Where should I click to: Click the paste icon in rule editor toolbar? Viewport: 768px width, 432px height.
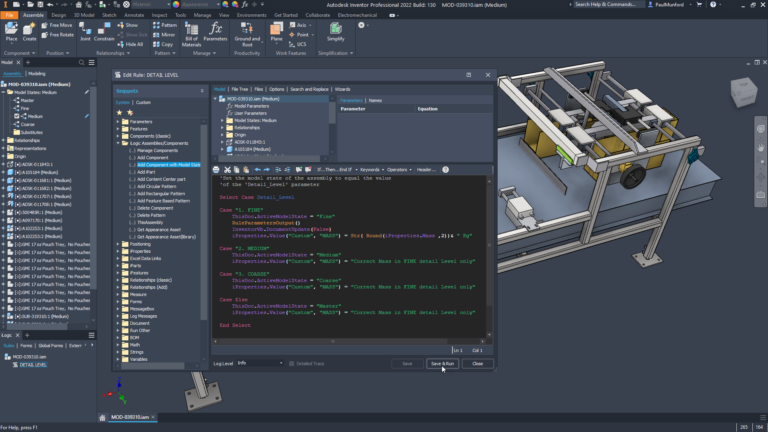tap(246, 169)
